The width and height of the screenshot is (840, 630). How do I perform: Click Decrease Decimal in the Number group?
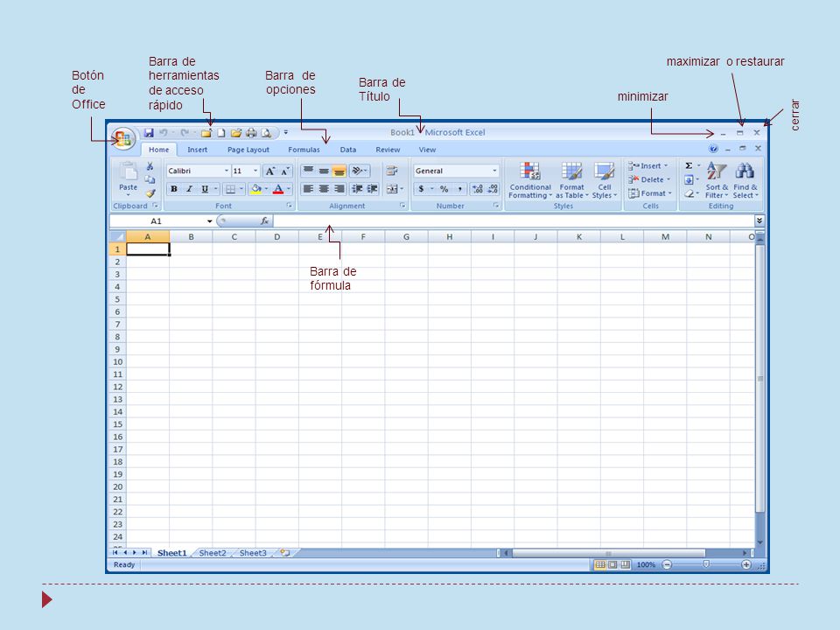coord(493,189)
